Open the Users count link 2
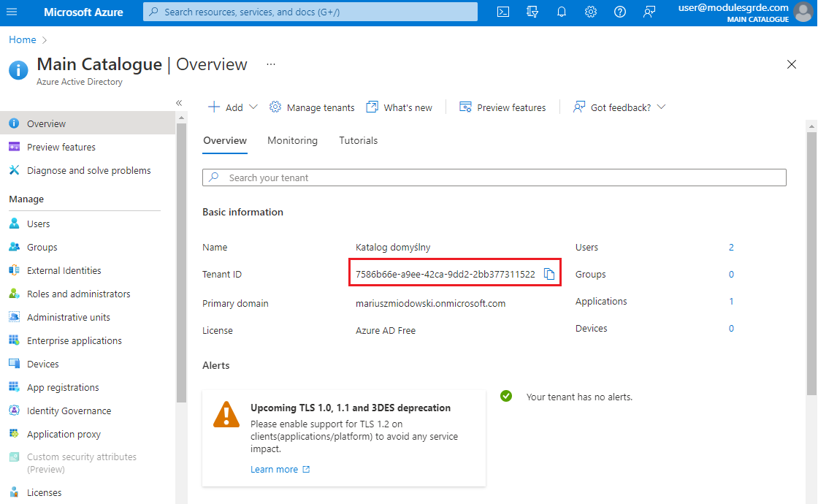This screenshot has width=818, height=504. [x=731, y=248]
